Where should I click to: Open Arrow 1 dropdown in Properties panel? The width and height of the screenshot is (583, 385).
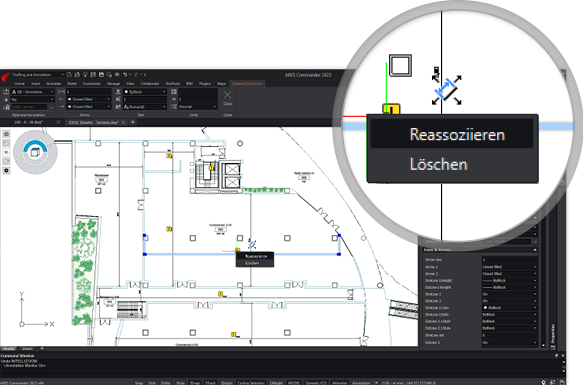coord(509,267)
